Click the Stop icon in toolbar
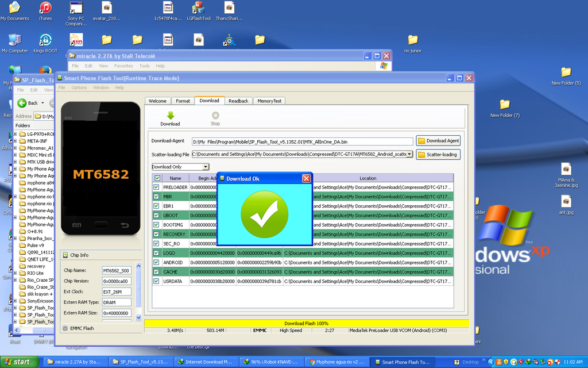 pos(215,115)
